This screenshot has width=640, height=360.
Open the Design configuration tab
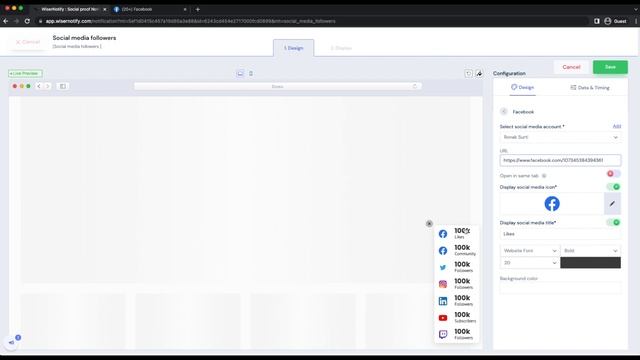(x=522, y=87)
